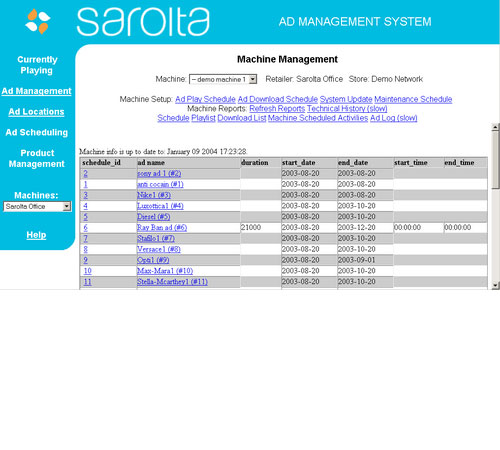
Task: Click the vertical scrollbar thumb
Action: coord(496,160)
